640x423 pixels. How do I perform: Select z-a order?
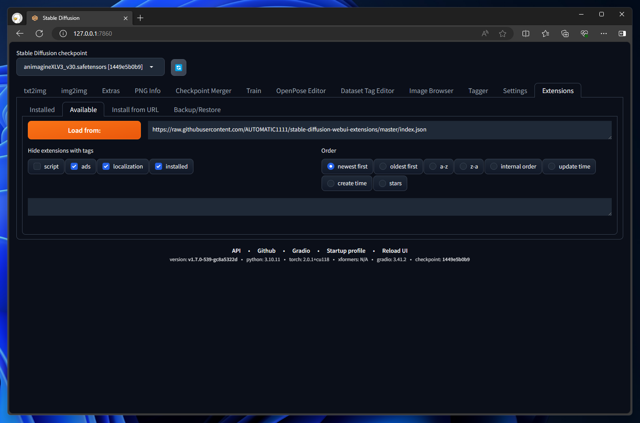[x=469, y=167]
